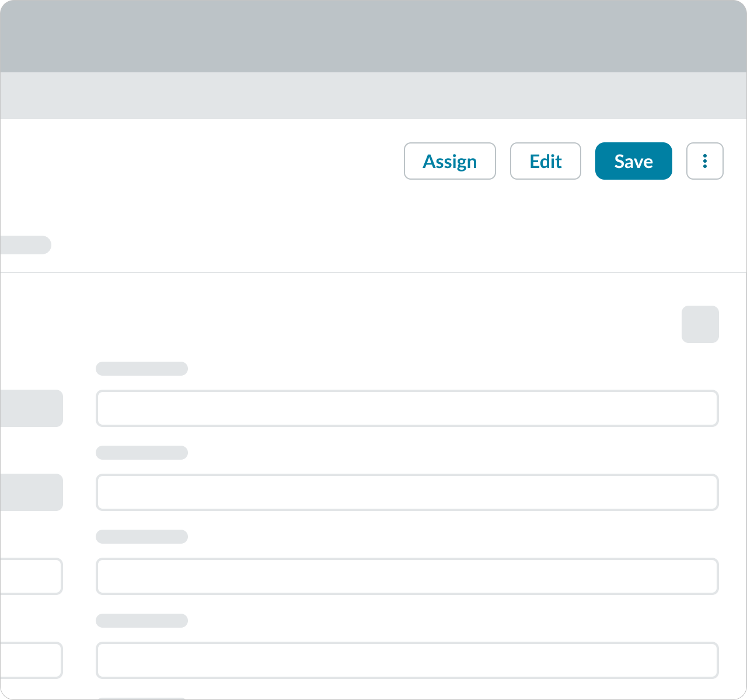747x700 pixels.
Task: Focus the first wide text input field
Action: tap(407, 408)
